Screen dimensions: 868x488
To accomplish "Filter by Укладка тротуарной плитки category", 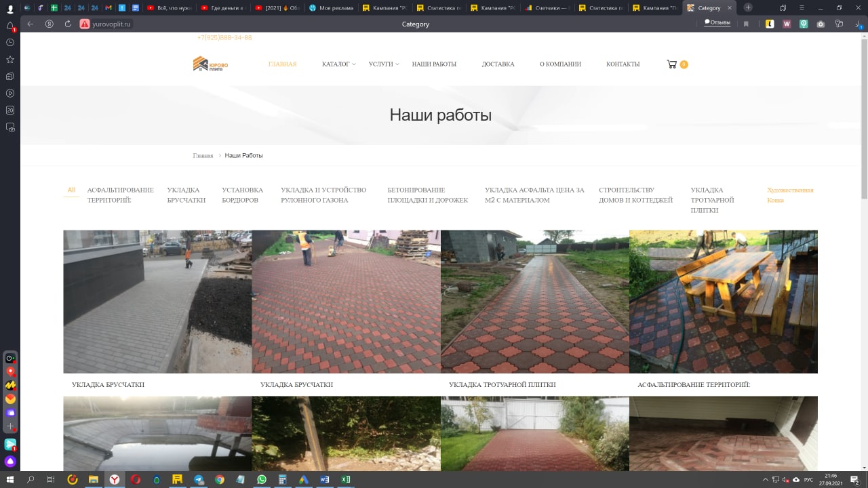I will (712, 200).
